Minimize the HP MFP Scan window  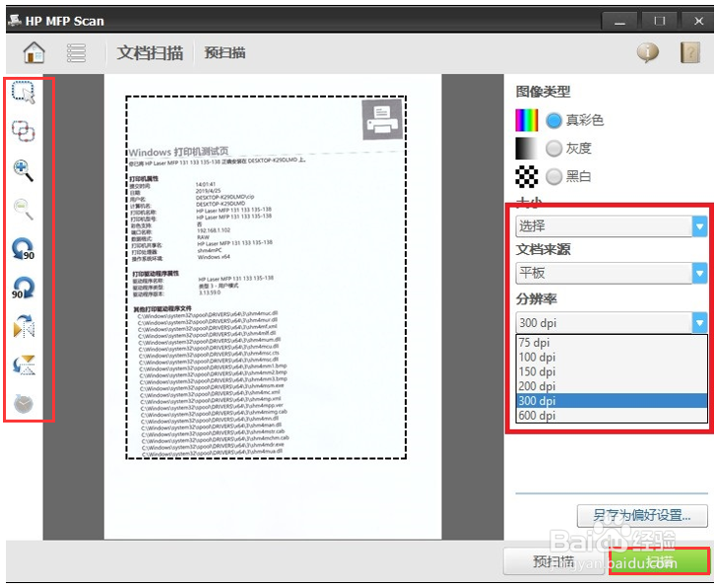pos(619,22)
